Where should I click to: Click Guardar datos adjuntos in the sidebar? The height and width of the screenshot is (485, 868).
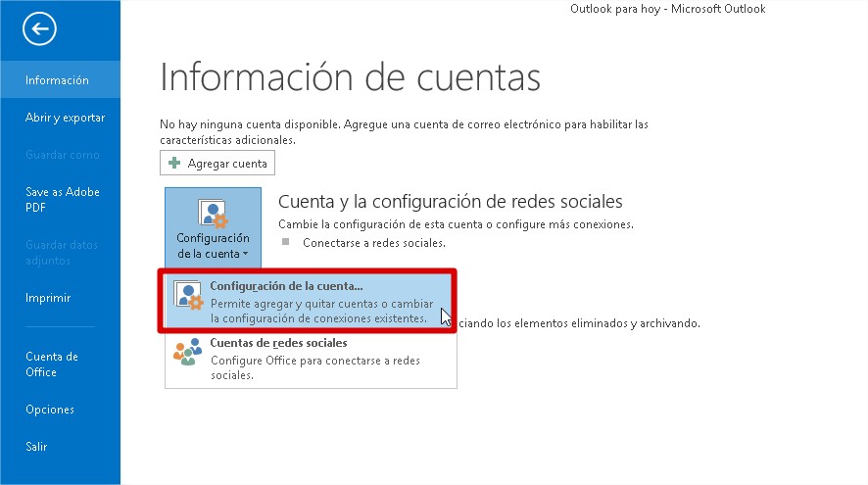point(62,253)
